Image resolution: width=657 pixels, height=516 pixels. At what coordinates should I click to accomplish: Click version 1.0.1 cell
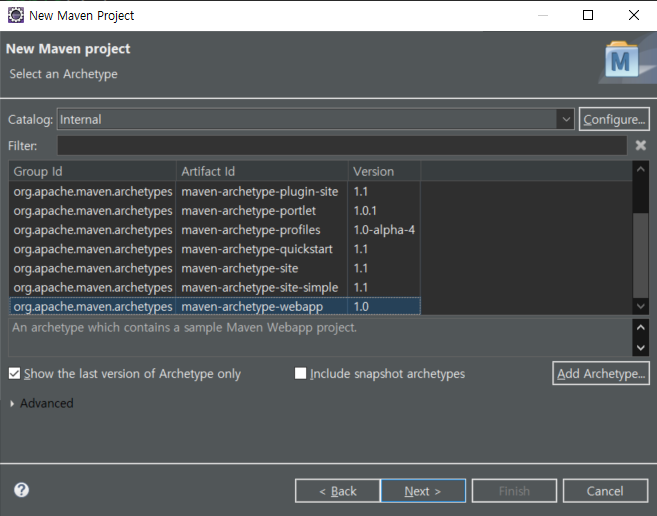(x=384, y=211)
